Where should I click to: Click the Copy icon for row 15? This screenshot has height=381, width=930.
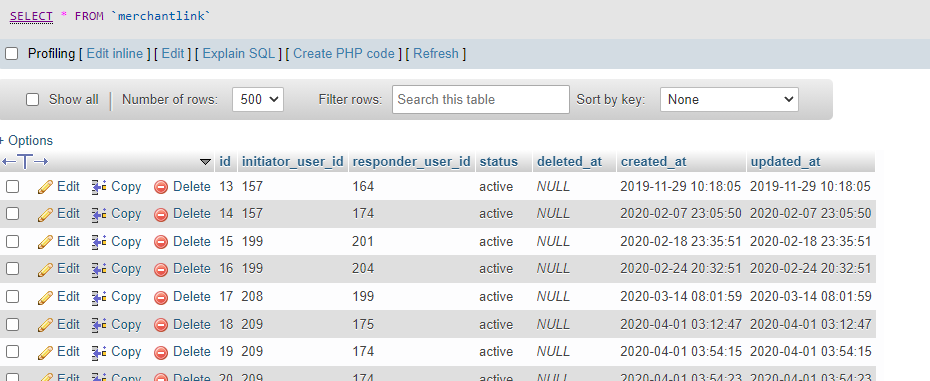pyautogui.click(x=99, y=242)
